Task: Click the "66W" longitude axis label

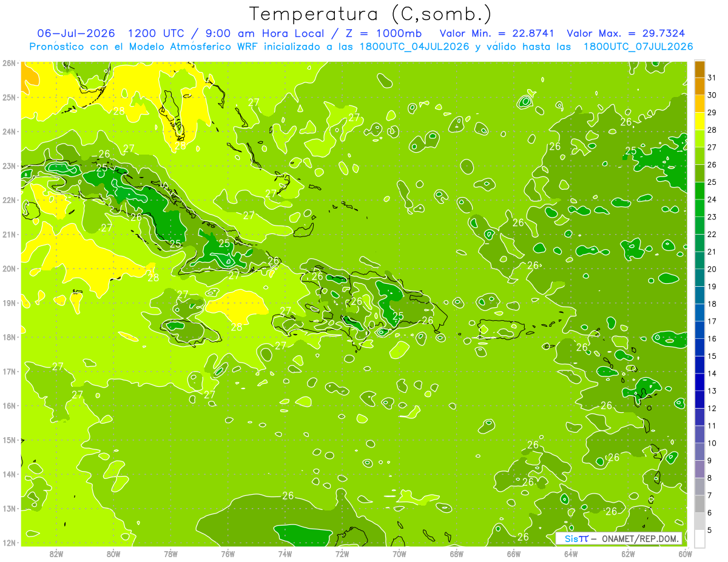Action: (x=513, y=554)
